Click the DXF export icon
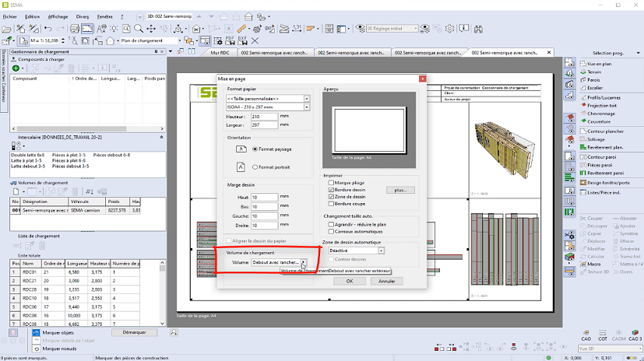 click(x=242, y=40)
